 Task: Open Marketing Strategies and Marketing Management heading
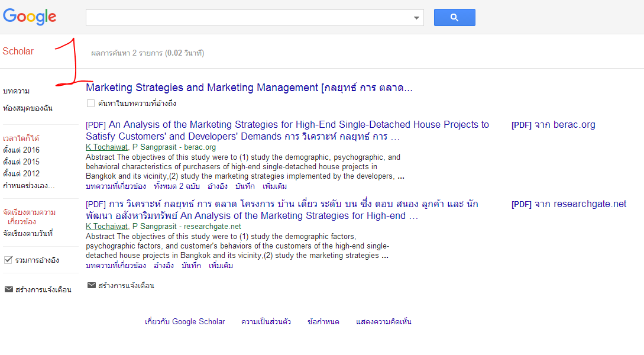coord(249,88)
